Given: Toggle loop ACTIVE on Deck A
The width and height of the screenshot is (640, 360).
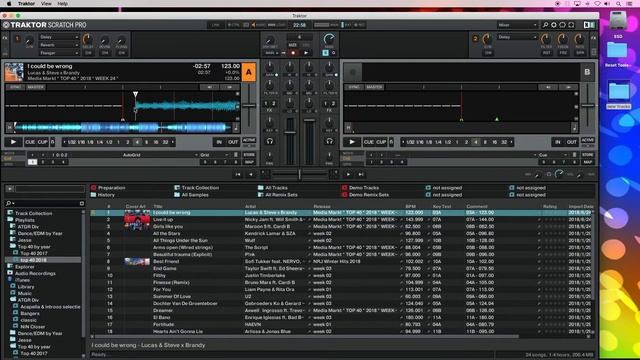Looking at the screenshot, I should (249, 140).
